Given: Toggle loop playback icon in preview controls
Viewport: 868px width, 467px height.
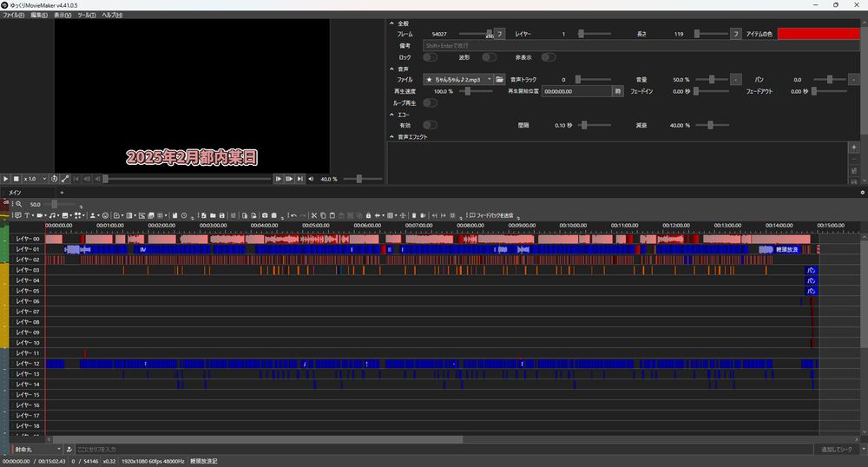Looking at the screenshot, I should click(x=54, y=179).
